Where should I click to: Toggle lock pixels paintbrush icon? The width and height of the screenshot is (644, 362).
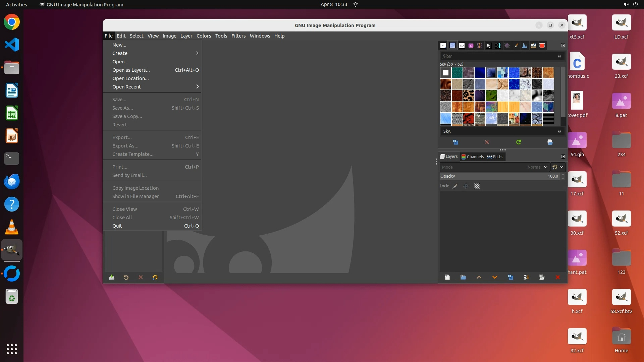[455, 186]
